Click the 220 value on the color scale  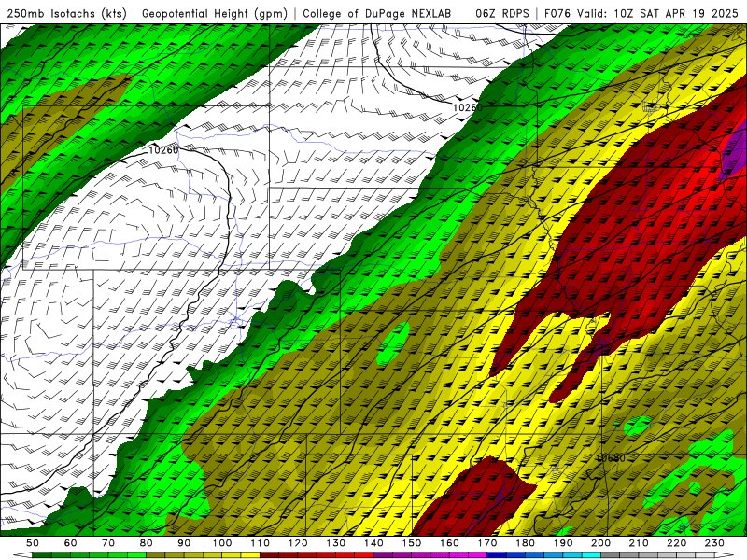(x=678, y=543)
